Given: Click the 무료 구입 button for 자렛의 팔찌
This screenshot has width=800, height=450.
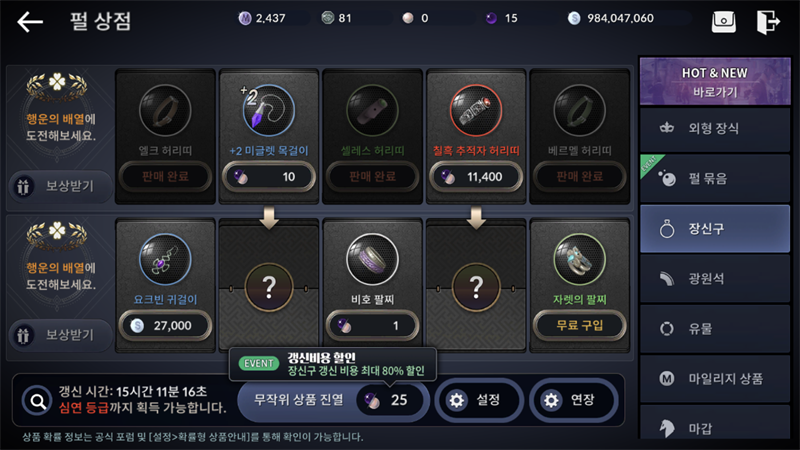Looking at the screenshot, I should [x=580, y=326].
